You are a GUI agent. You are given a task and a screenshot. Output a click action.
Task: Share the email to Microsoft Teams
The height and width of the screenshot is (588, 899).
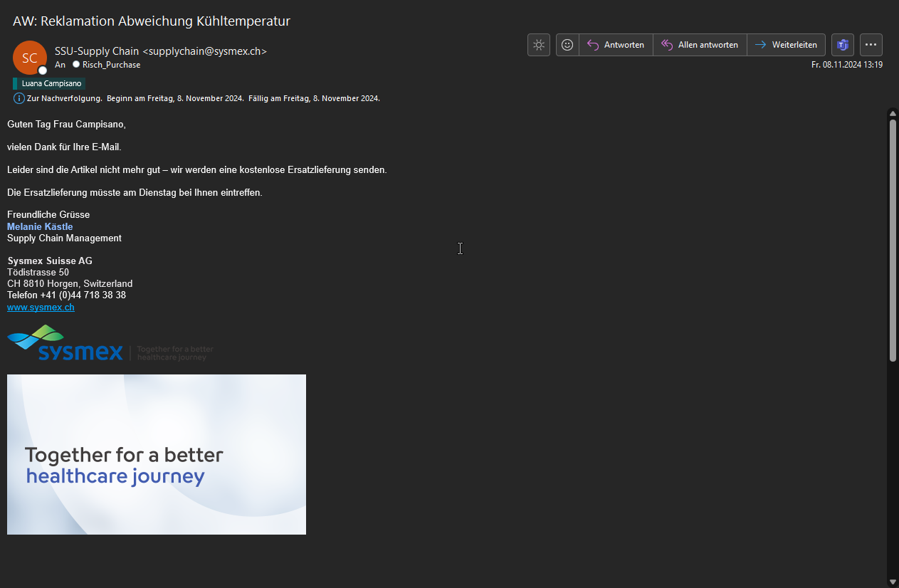(843, 45)
